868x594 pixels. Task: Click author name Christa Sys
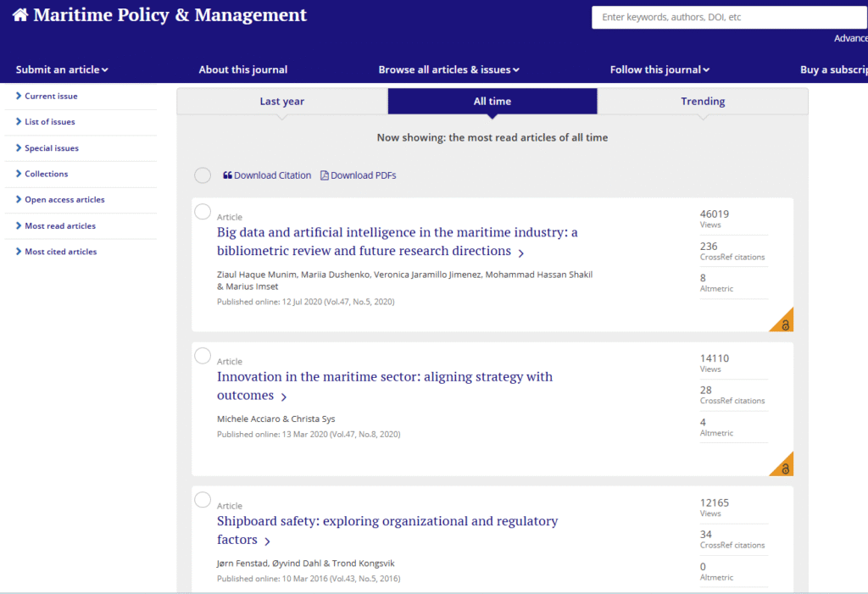coord(314,419)
